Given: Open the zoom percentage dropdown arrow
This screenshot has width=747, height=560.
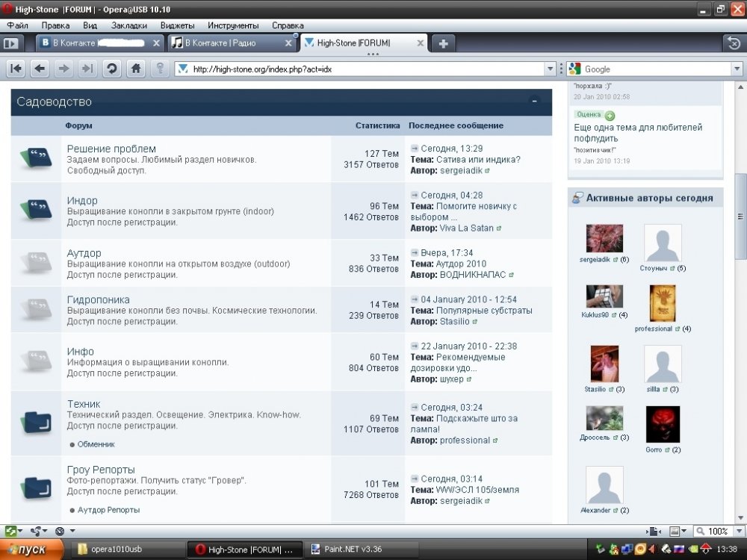Looking at the screenshot, I should click(740, 531).
